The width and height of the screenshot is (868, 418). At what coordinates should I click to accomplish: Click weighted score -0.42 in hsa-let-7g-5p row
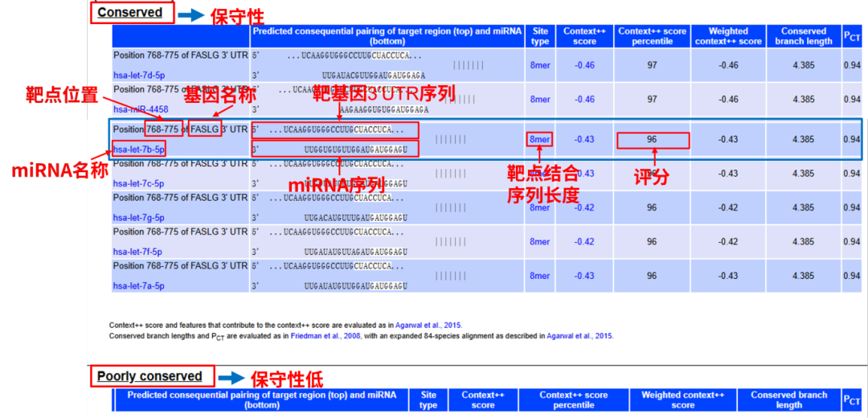728,207
